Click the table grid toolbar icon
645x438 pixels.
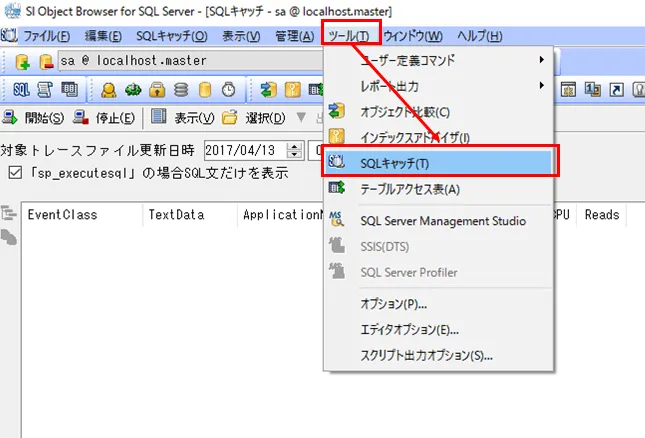coord(69,89)
